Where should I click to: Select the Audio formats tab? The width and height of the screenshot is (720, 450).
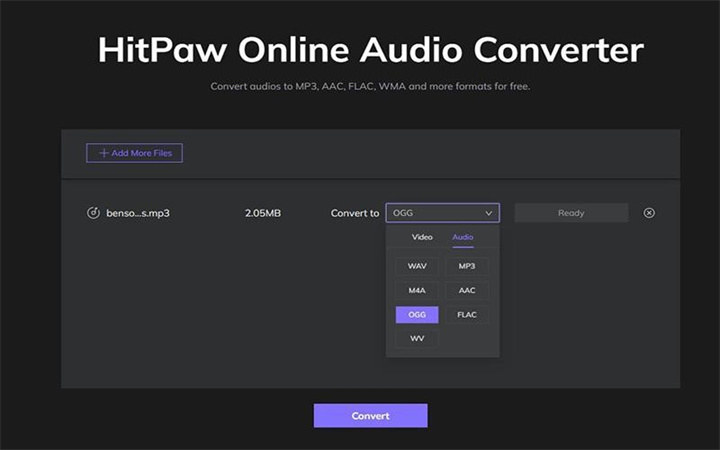pos(463,237)
